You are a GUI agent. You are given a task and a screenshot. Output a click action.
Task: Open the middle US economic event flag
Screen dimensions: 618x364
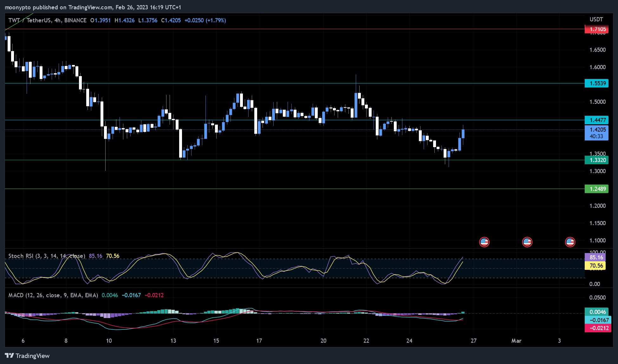pos(527,242)
